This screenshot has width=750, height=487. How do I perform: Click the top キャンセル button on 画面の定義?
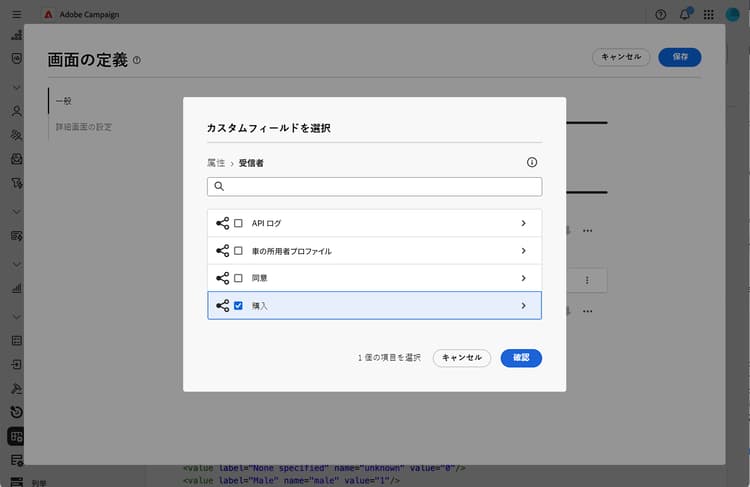pyautogui.click(x=621, y=57)
